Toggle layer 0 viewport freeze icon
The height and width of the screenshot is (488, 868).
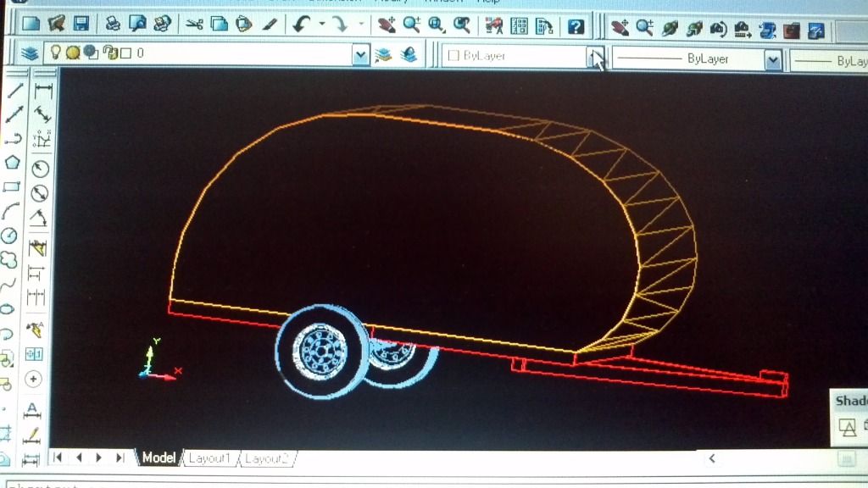click(91, 53)
